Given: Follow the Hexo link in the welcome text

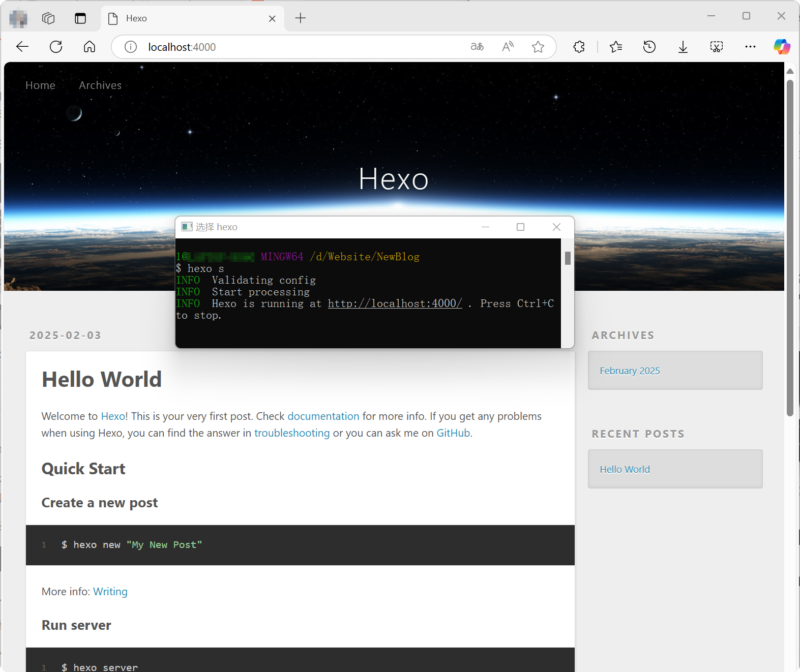Looking at the screenshot, I should pyautogui.click(x=113, y=416).
